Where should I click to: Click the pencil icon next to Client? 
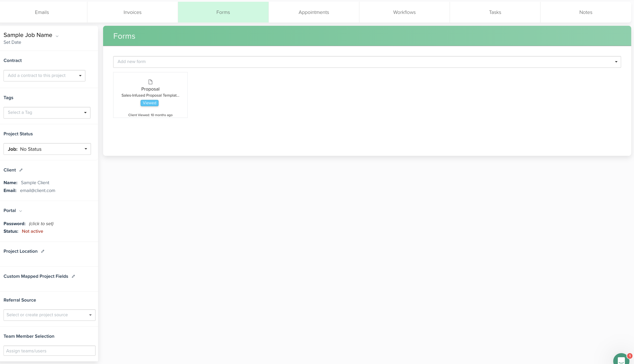(21, 170)
